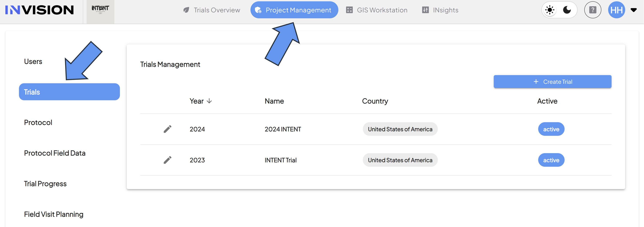Open help question mark icon
This screenshot has height=227, width=644.
point(593,10)
